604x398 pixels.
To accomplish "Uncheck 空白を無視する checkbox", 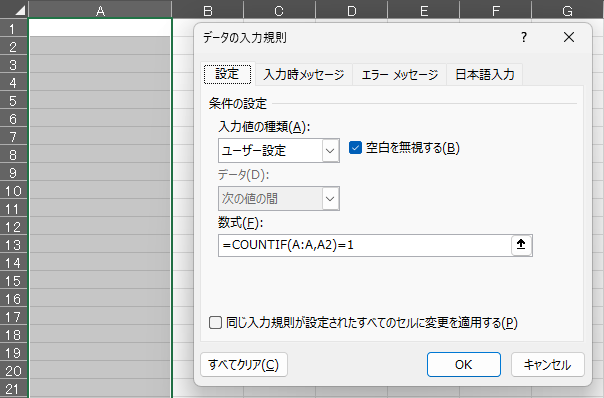I will pyautogui.click(x=355, y=148).
